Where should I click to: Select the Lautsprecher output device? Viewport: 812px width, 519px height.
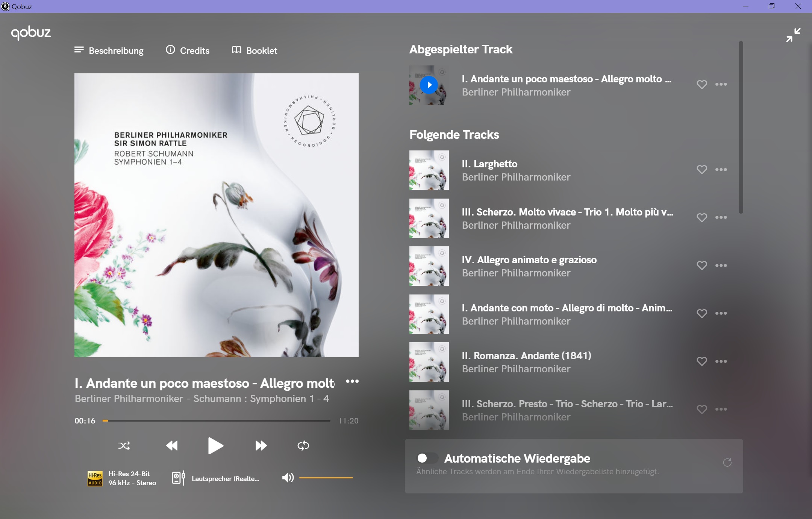[x=226, y=479]
